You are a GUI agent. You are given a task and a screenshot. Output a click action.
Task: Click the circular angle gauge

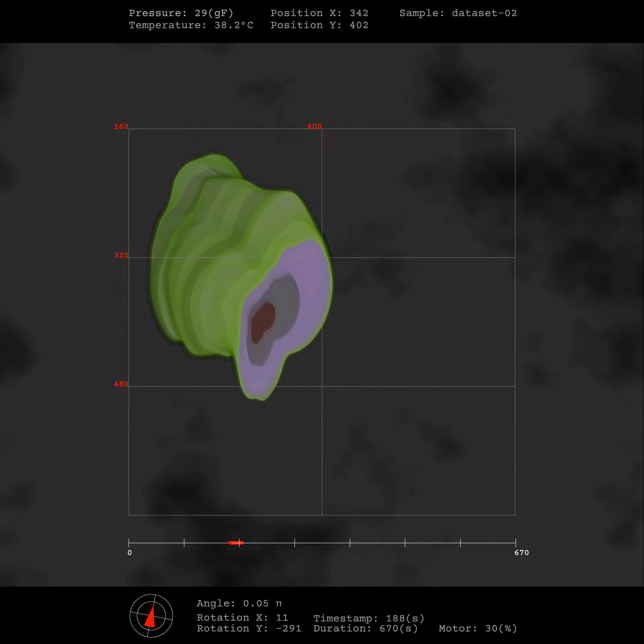pyautogui.click(x=151, y=616)
